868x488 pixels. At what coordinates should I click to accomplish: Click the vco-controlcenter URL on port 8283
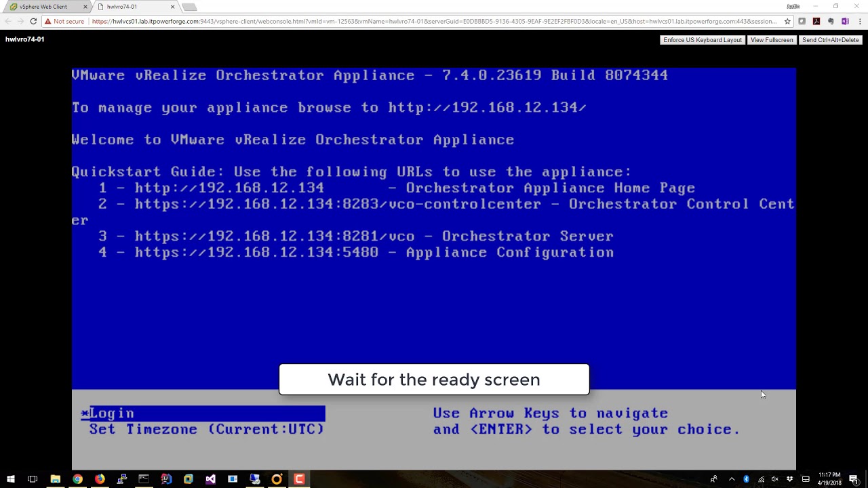(x=338, y=205)
